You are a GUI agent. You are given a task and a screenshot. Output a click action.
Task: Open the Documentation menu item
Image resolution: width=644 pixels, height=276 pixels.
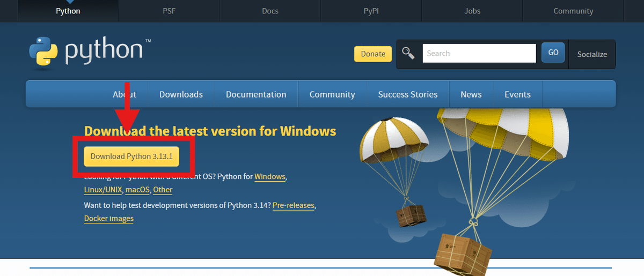tap(256, 94)
